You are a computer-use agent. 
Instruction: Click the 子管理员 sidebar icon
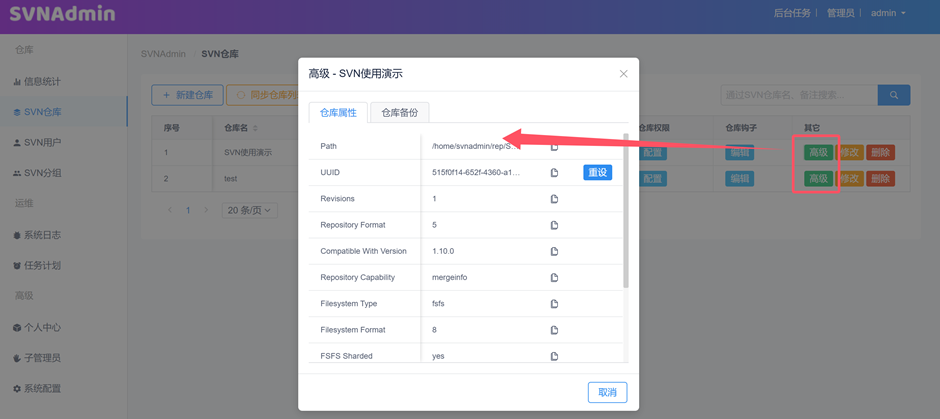[x=17, y=358]
